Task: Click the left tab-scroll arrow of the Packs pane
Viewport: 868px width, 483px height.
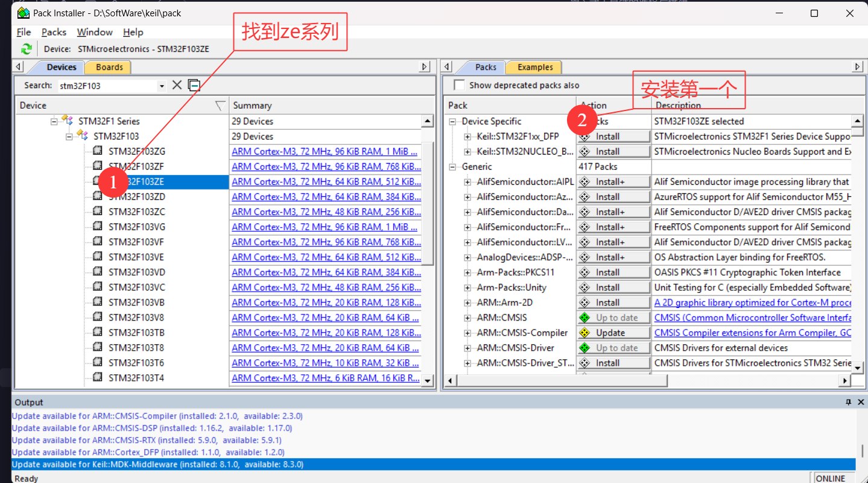Action: coord(448,67)
